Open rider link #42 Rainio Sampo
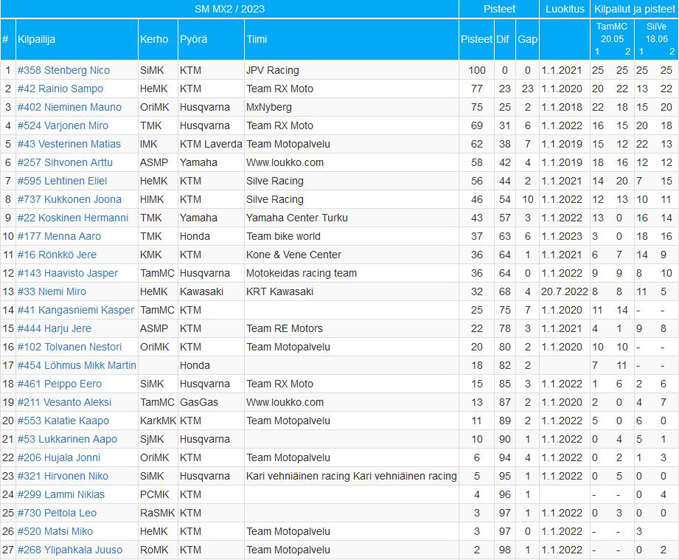679x560 pixels. [x=60, y=89]
